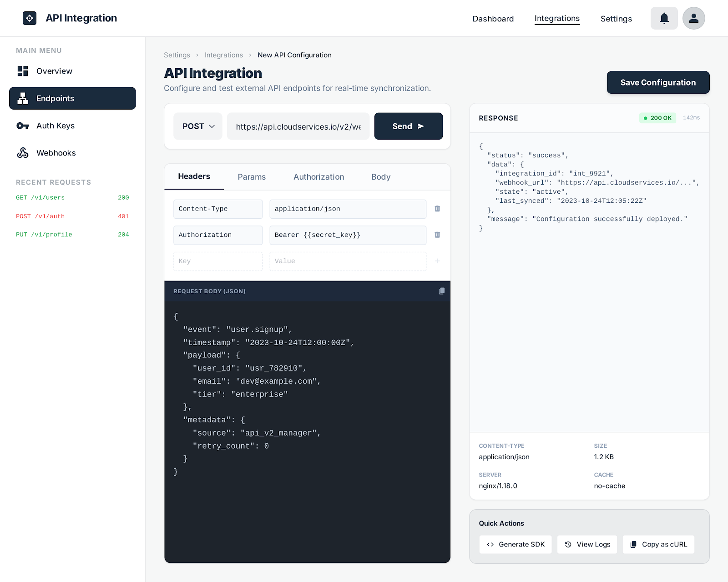This screenshot has height=582, width=728.
Task: Click the plus icon to add header row
Action: 437,261
